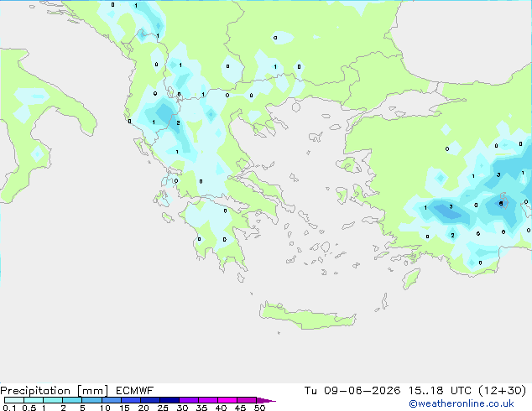The image size is (532, 411).
Task: Click the legend swatch between 15 and 20
Action: (131, 400)
